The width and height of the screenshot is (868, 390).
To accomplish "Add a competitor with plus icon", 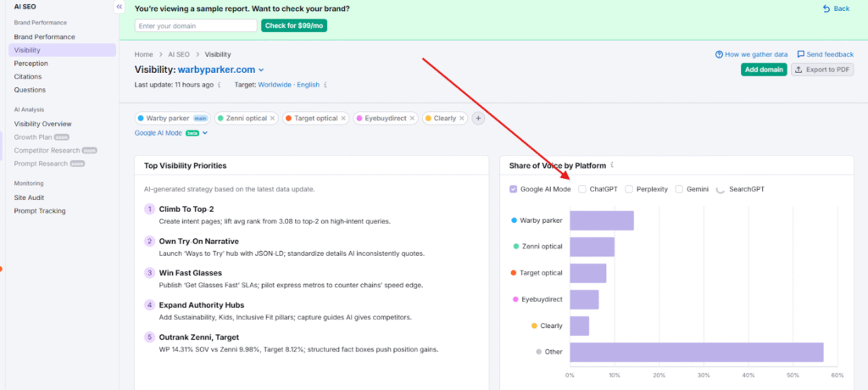I will [x=478, y=119].
